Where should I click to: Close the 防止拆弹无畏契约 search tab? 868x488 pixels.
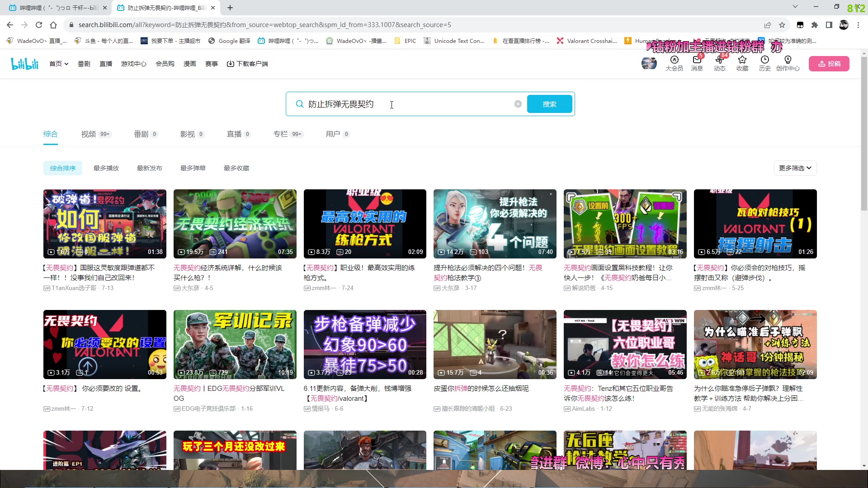point(213,8)
